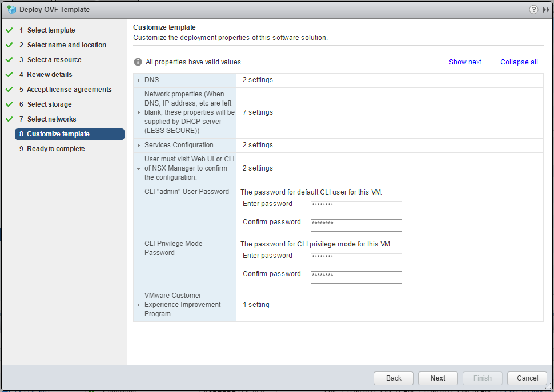Collapse the NSX Manager password section
Screen dimensions: 554x392
pos(139,169)
